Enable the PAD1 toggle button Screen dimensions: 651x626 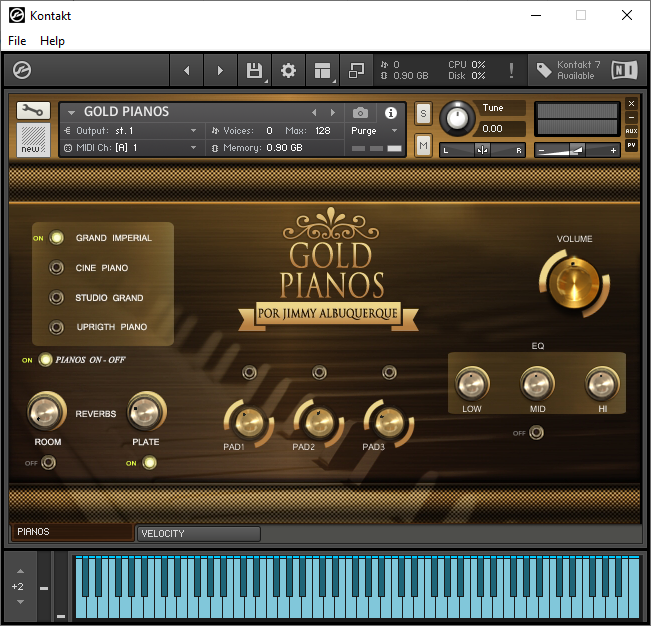249,373
